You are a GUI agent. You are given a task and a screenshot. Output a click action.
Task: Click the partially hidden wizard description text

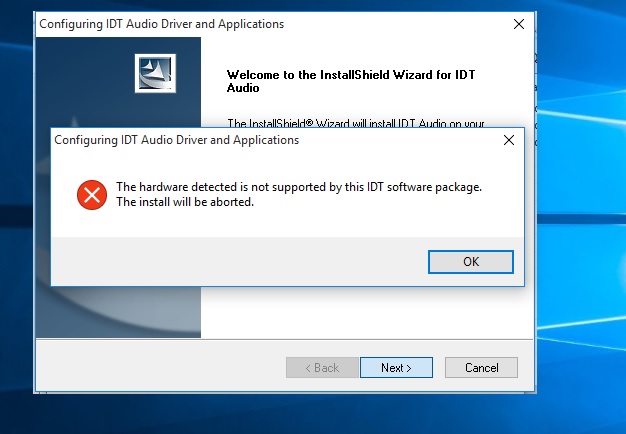(x=356, y=123)
